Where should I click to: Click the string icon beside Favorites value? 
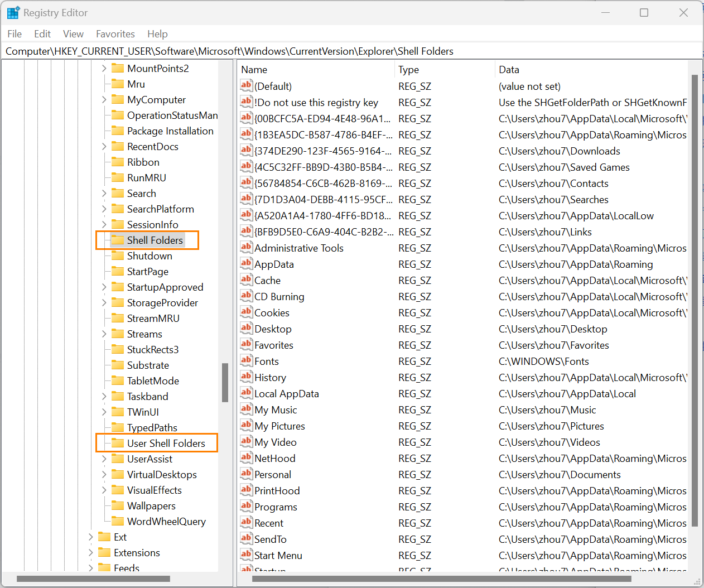click(247, 344)
